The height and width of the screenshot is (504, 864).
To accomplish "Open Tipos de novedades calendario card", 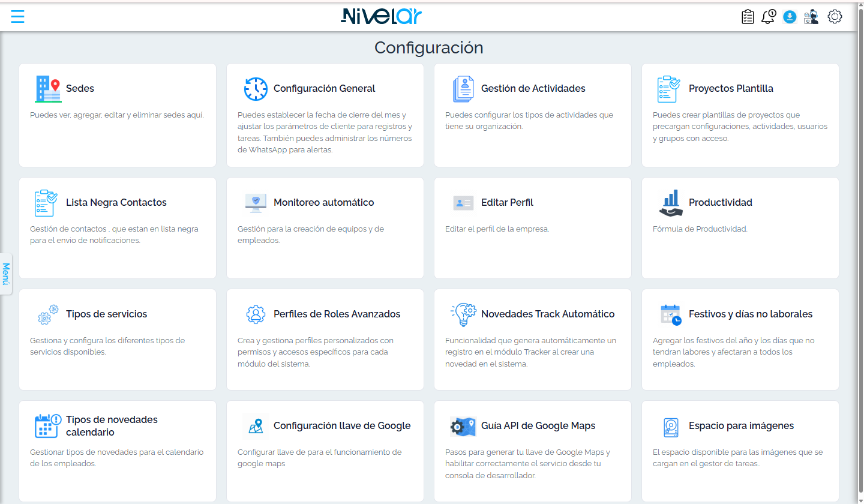I will (118, 451).
